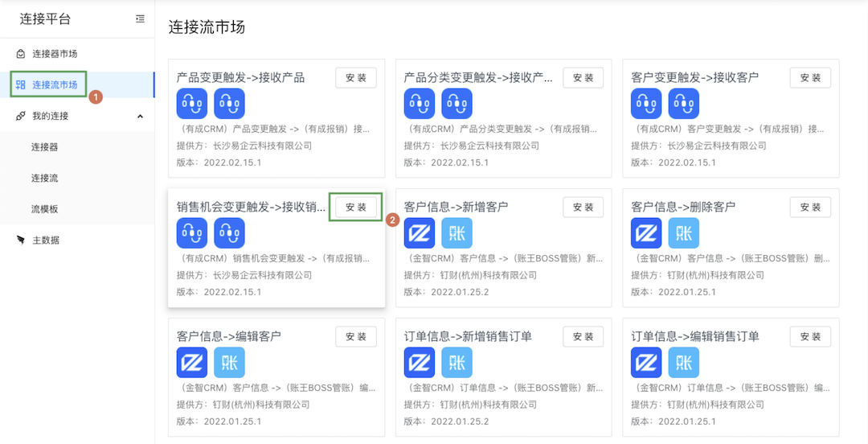Click the 连接器市场 bag icon

pyautogui.click(x=21, y=54)
